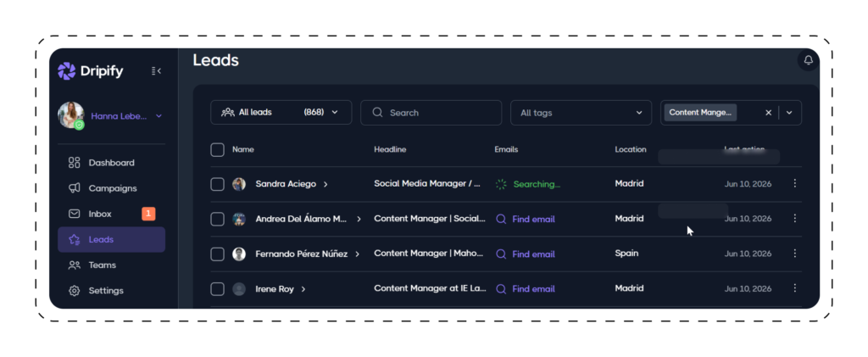Open Irene Roy lead name

click(x=274, y=289)
